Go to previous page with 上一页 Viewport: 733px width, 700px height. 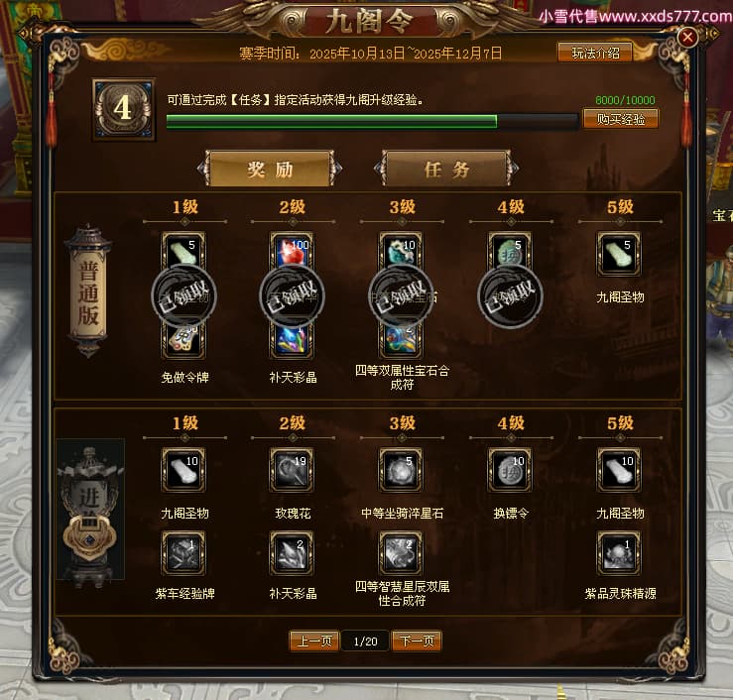pyautogui.click(x=314, y=641)
